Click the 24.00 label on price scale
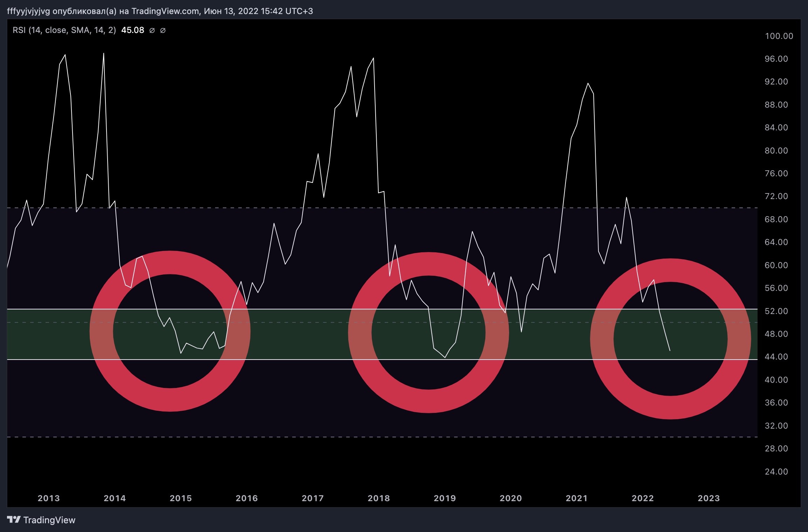The width and height of the screenshot is (808, 532). point(776,472)
